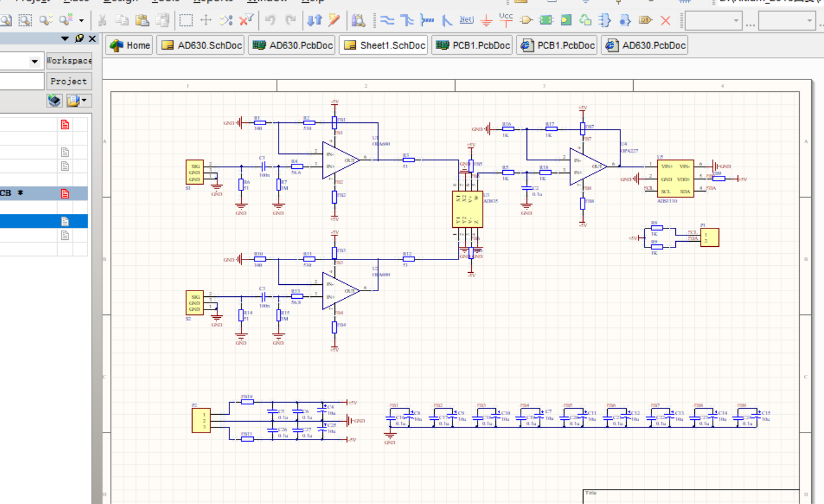Select the Sheet1.SchDoc tab
The width and height of the screenshot is (824, 504).
(384, 45)
